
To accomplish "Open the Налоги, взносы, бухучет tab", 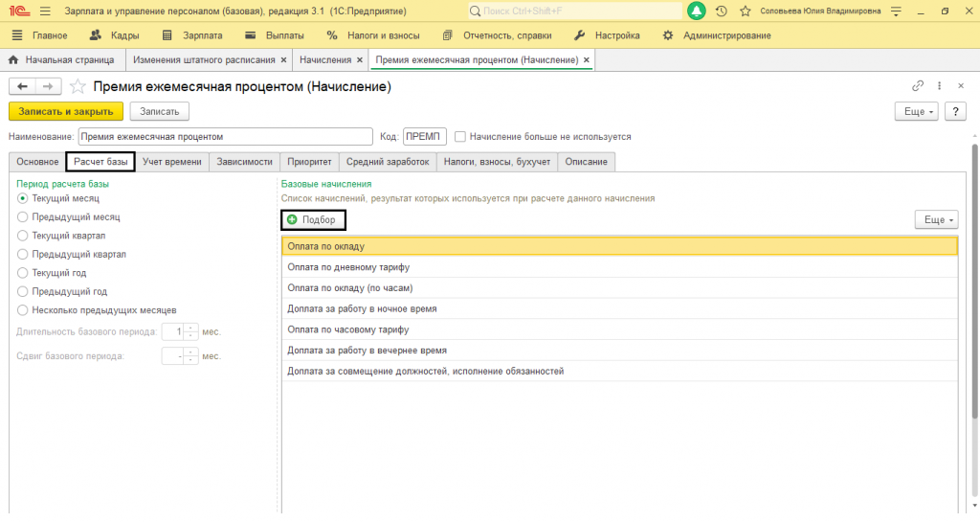I will (x=497, y=161).
